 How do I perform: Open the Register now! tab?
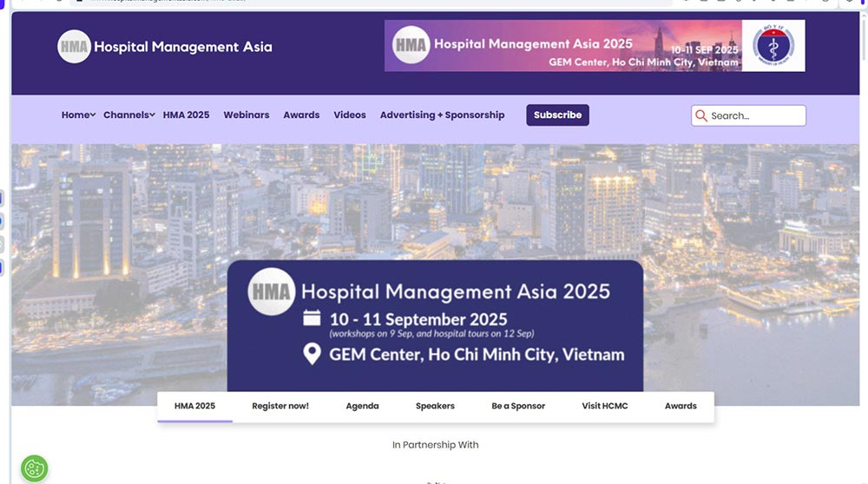[x=280, y=406]
